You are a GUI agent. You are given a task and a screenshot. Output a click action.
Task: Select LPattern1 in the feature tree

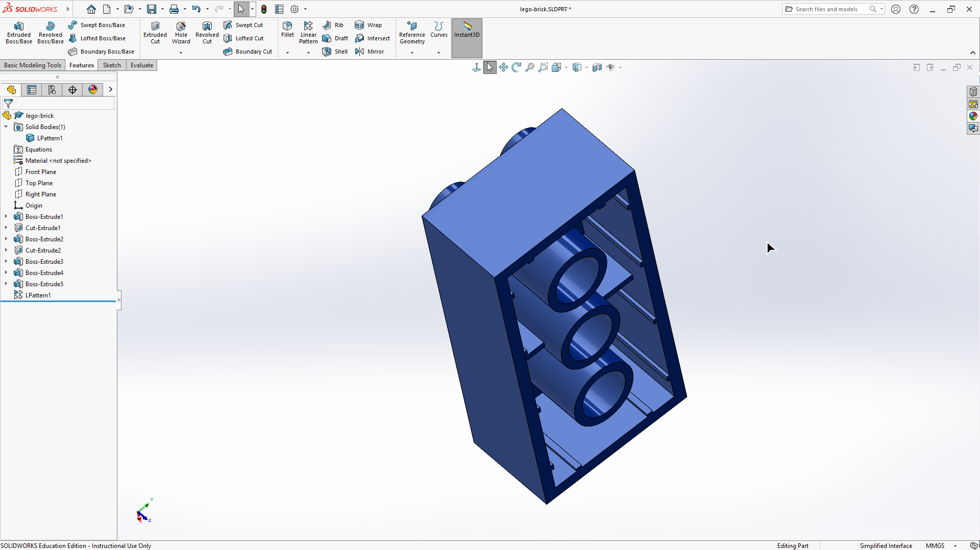coord(38,295)
